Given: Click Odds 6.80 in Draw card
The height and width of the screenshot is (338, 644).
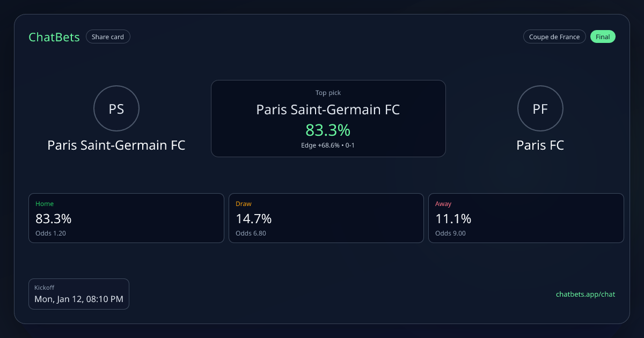Looking at the screenshot, I should pyautogui.click(x=251, y=233).
